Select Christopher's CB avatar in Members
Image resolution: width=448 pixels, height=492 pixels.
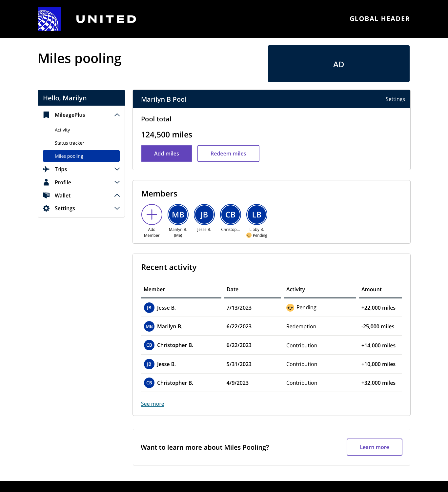pyautogui.click(x=231, y=215)
